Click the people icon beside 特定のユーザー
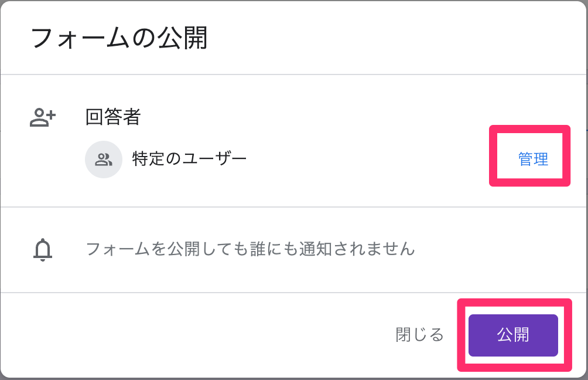 (104, 159)
